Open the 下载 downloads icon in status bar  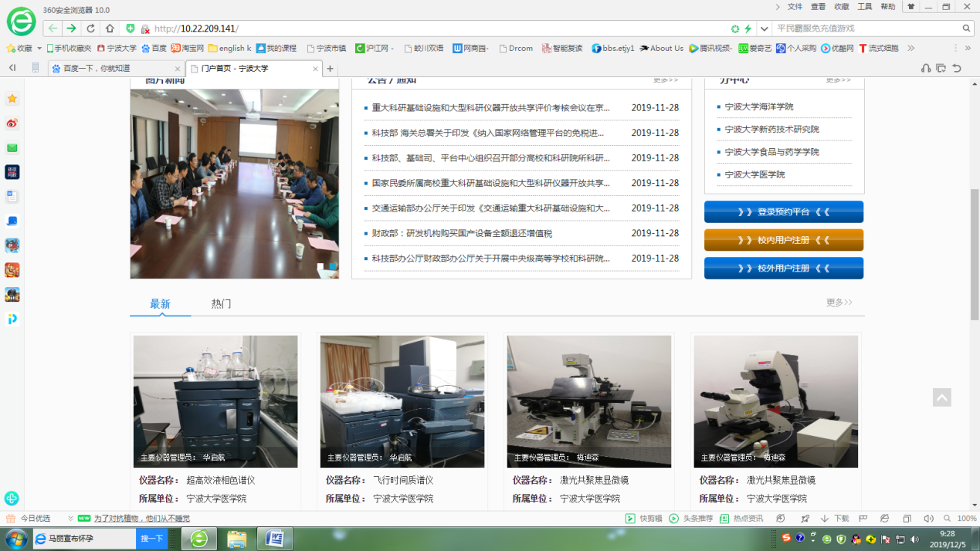click(x=835, y=519)
